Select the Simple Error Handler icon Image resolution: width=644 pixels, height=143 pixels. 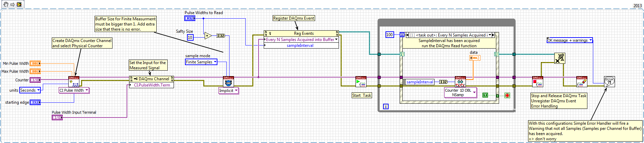pos(609,81)
